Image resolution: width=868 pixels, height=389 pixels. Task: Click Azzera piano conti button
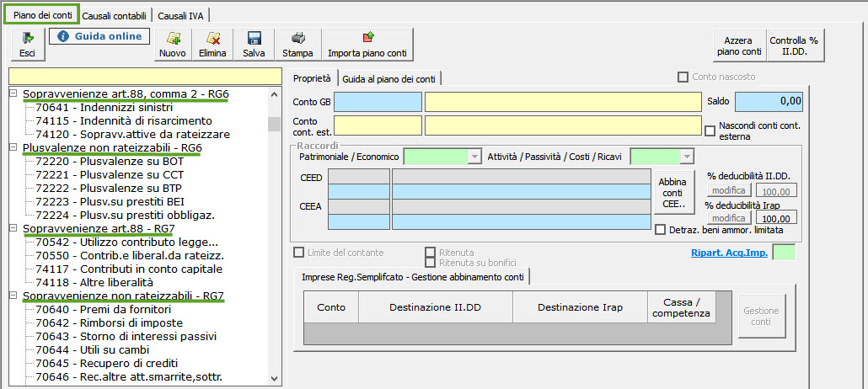coord(740,45)
